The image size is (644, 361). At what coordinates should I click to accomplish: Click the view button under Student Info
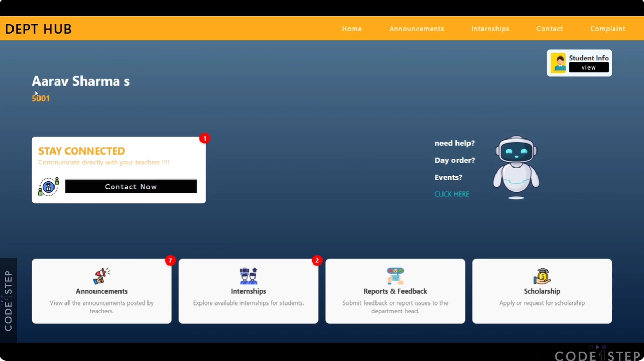[588, 67]
